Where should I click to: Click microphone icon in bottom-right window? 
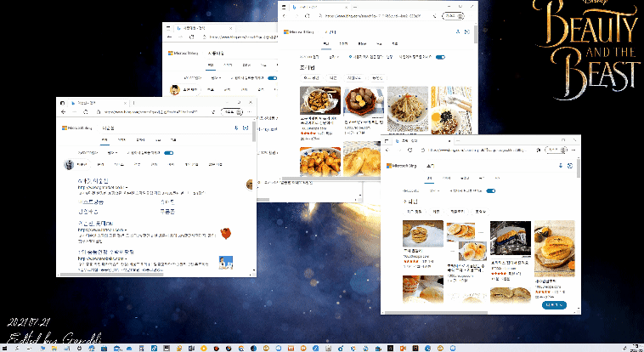(561, 166)
